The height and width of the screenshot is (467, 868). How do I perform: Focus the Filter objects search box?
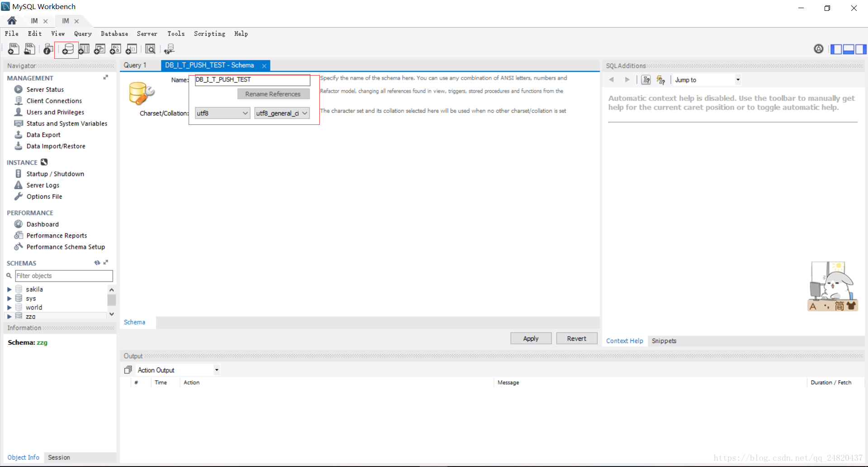(64, 276)
